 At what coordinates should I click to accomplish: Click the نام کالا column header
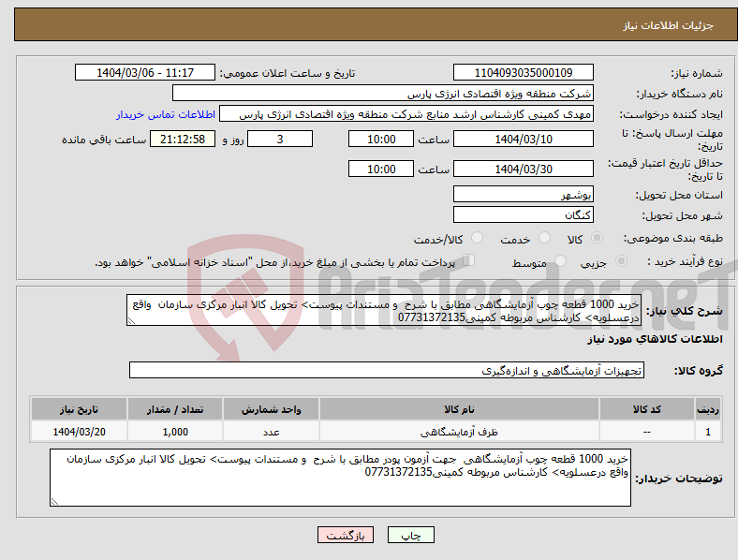coord(459,409)
